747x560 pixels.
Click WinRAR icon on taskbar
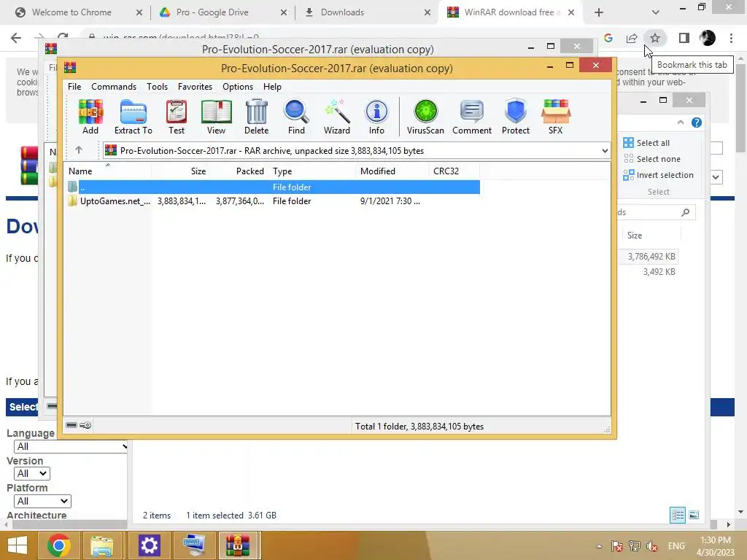(x=238, y=545)
